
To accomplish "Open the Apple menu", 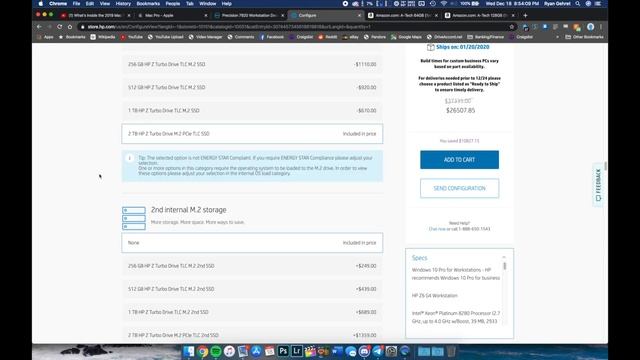I will coord(41,3).
